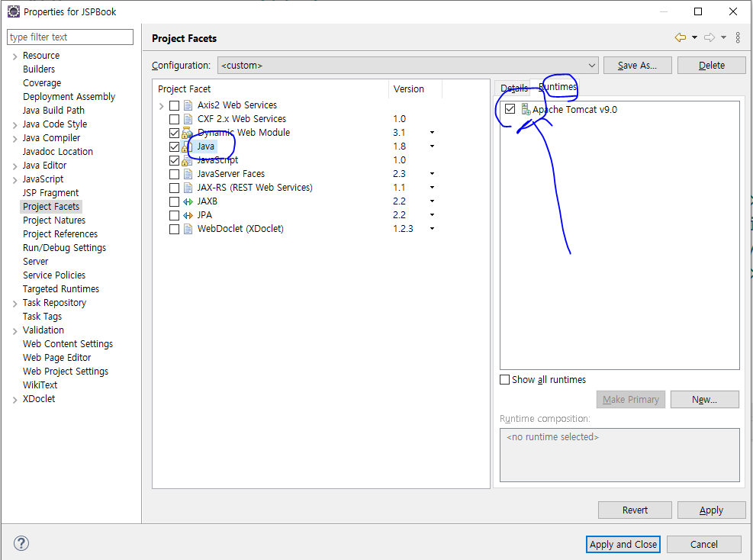The width and height of the screenshot is (753, 560).
Task: Enable the JAX-RS checkbox
Action: [174, 188]
